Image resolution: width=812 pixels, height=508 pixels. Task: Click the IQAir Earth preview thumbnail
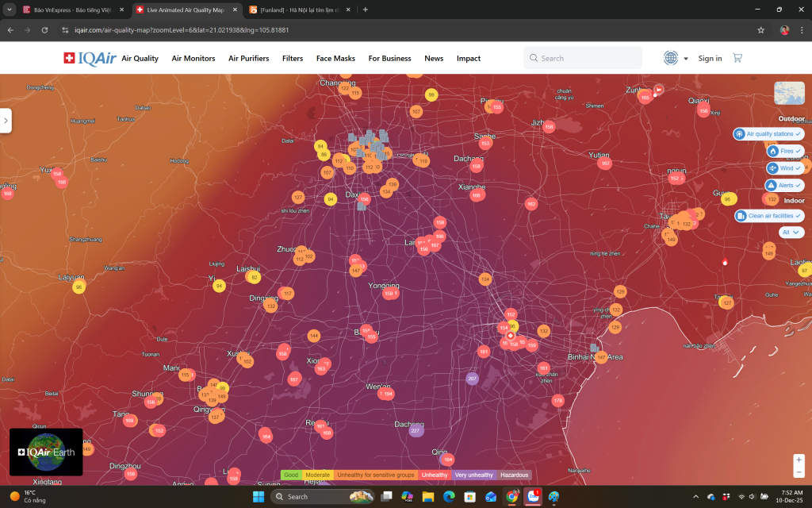point(45,452)
